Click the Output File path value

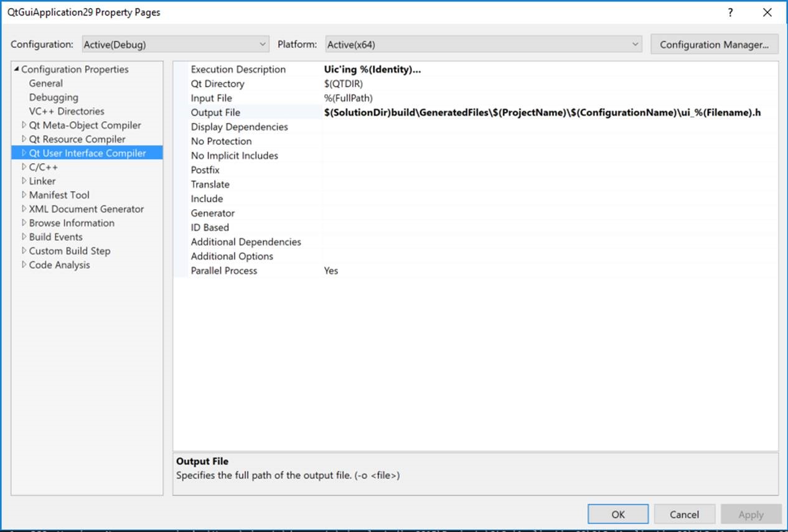[542, 113]
